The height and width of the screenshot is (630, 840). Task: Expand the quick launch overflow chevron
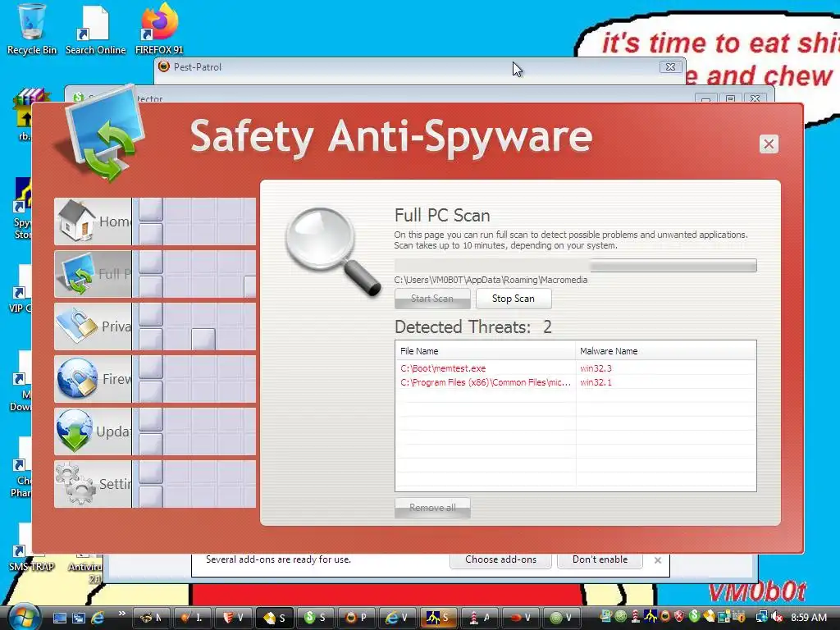(x=121, y=614)
